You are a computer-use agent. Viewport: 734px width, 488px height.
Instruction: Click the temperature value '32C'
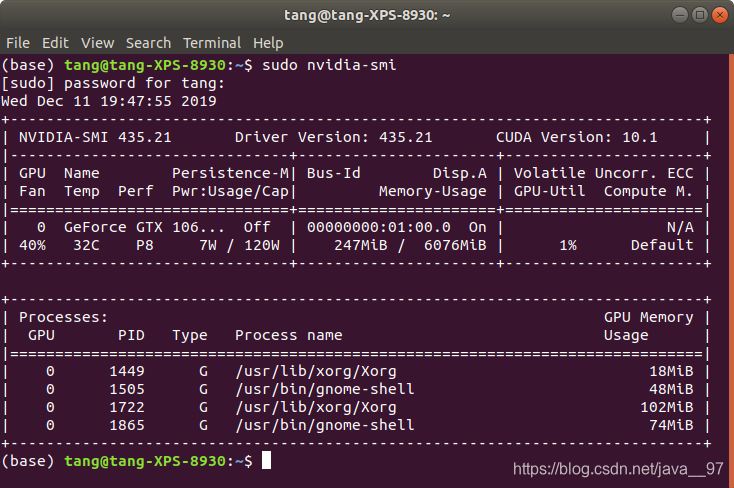(86, 245)
